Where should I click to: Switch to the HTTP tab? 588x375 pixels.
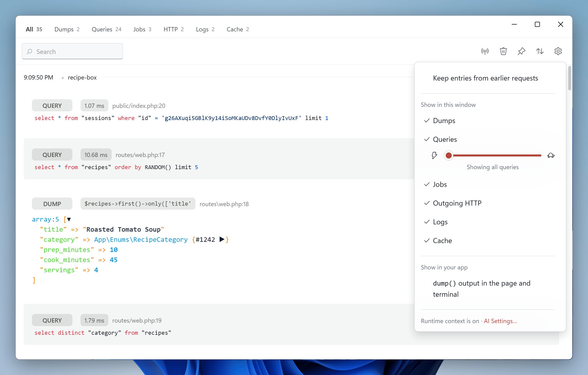tap(173, 29)
